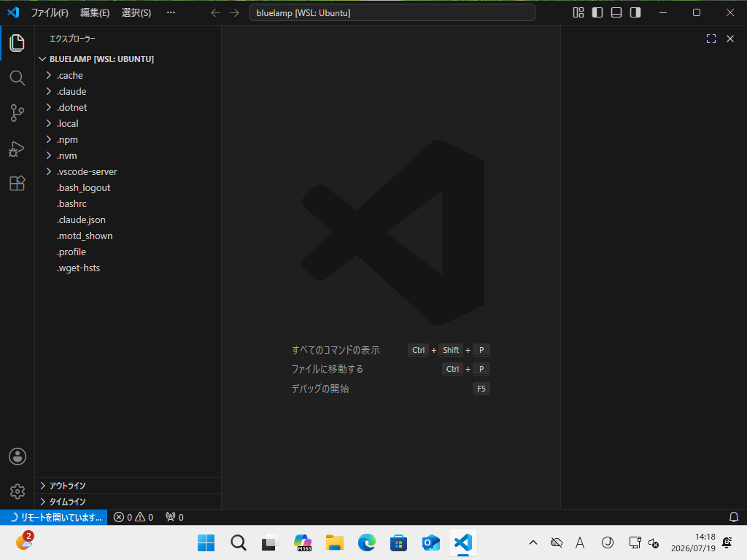Viewport: 747px width, 560px height.
Task: Open taskbar Search icon
Action: (x=239, y=542)
